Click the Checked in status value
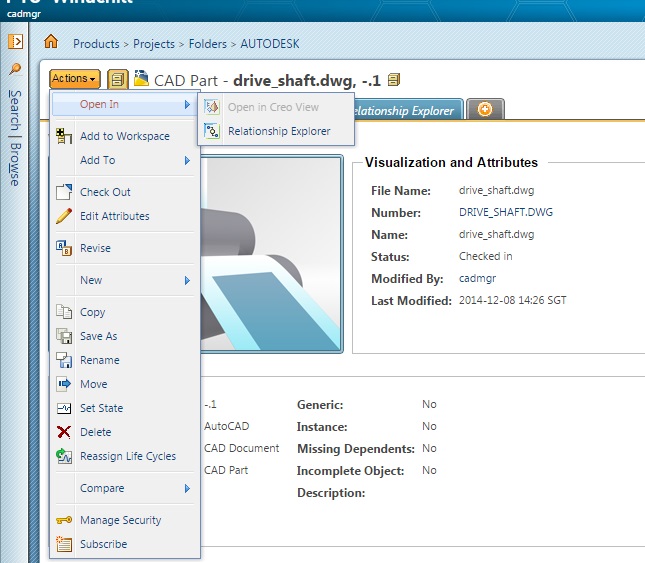The height and width of the screenshot is (563, 645). click(486, 256)
